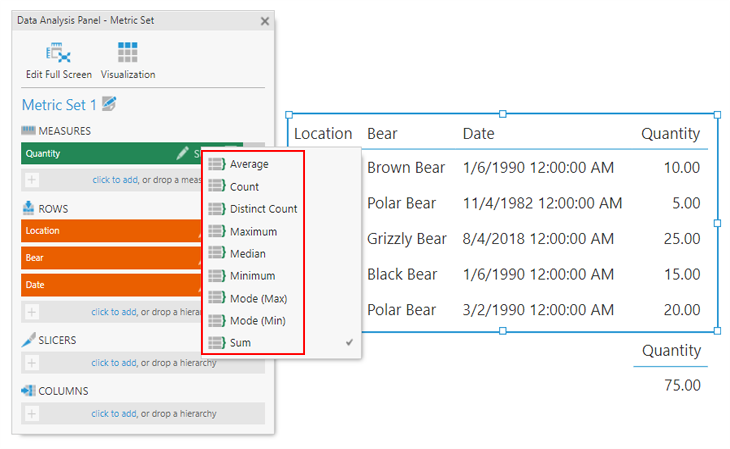Click 'click to add' link in Rows
This screenshot has width=730, height=449.
point(114,312)
